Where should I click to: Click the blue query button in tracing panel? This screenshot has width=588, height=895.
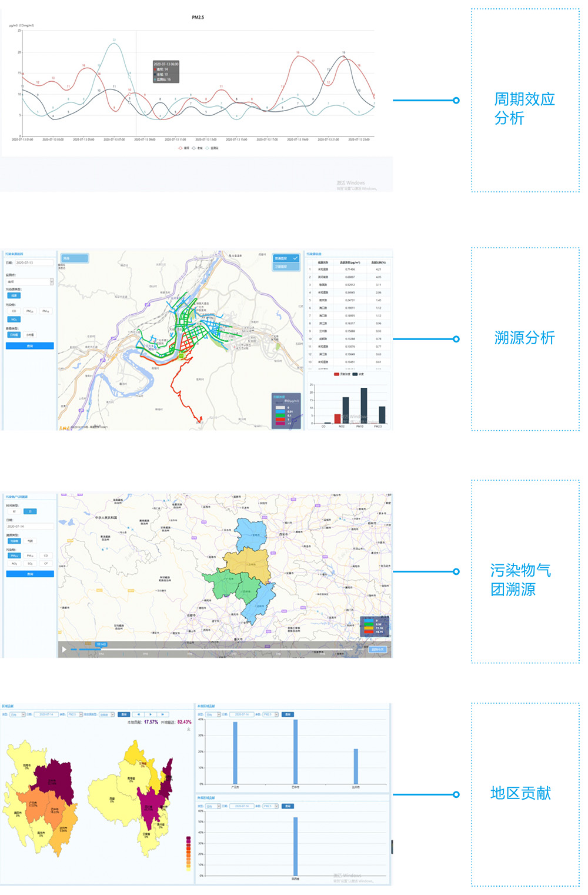(30, 346)
